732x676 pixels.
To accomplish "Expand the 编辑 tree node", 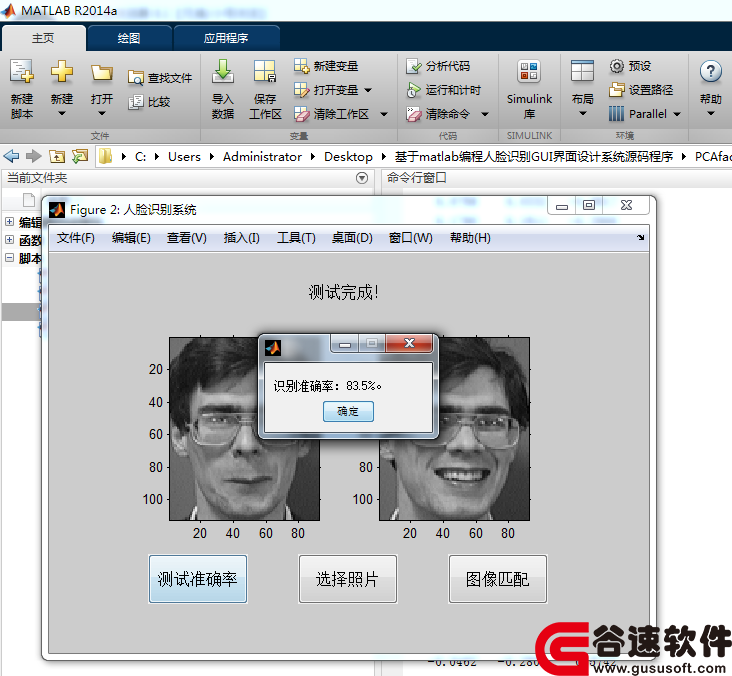I will (x=9, y=221).
